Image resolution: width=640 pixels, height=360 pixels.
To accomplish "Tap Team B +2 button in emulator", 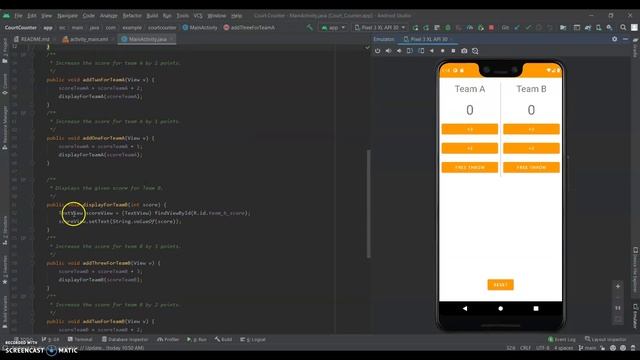I will (x=531, y=148).
